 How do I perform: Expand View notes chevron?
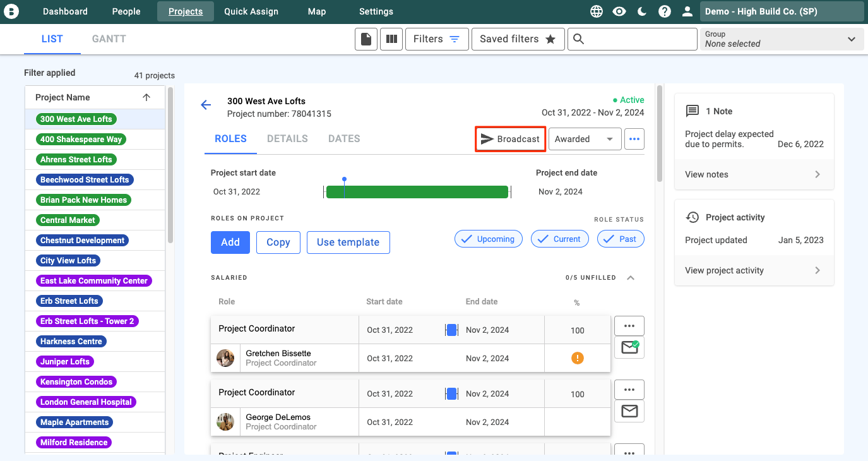coord(817,174)
